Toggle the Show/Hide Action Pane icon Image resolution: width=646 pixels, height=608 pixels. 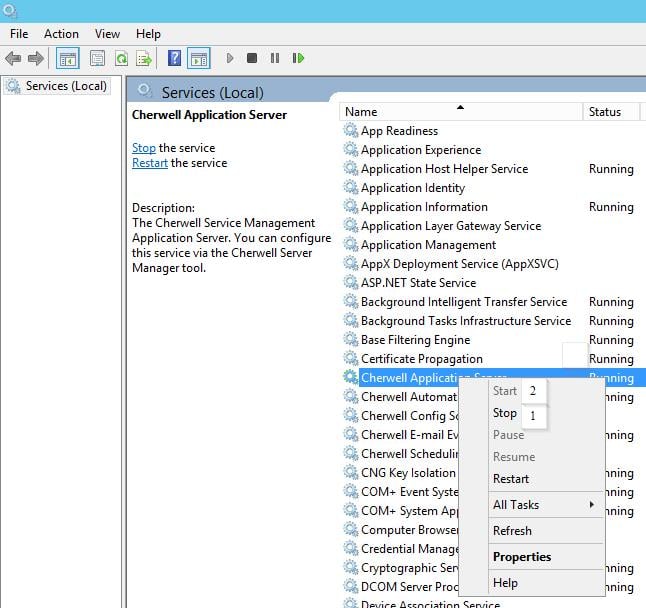tap(199, 58)
